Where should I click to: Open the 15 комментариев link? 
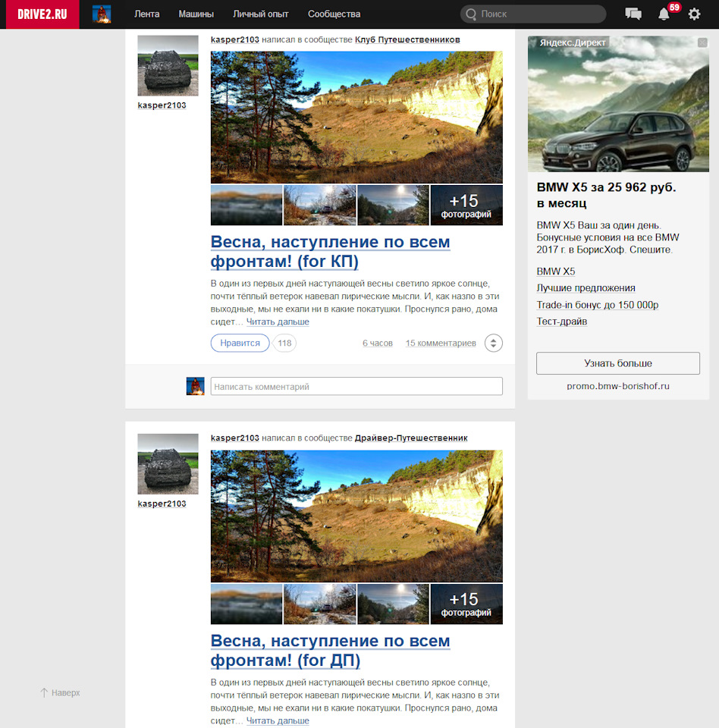point(441,344)
